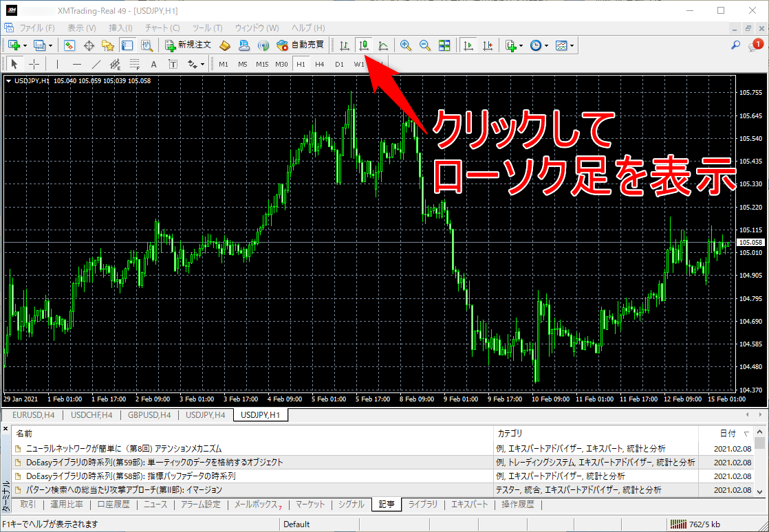Viewport: 769px width, 532px height.
Task: Toggle the Data Window crosshair-circle icon
Action: tap(89, 45)
